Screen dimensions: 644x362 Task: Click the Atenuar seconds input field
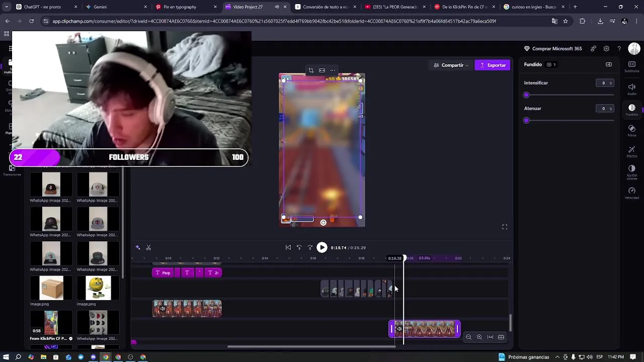click(605, 109)
